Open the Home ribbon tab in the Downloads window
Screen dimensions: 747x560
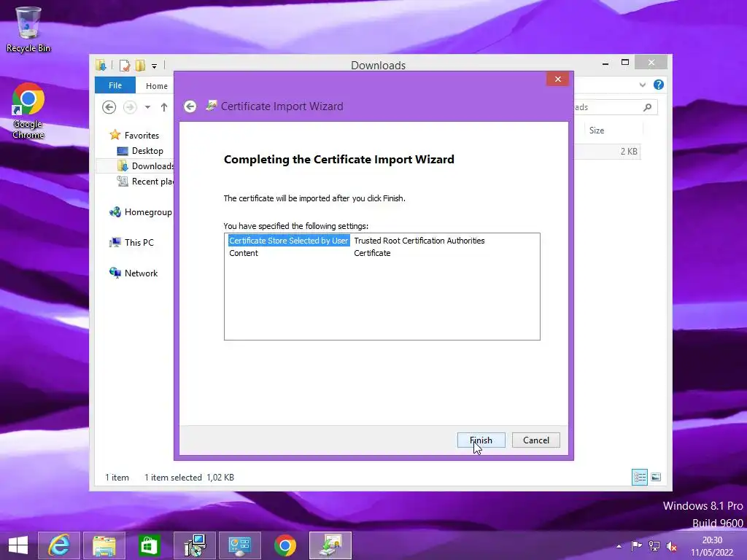pyautogui.click(x=157, y=86)
